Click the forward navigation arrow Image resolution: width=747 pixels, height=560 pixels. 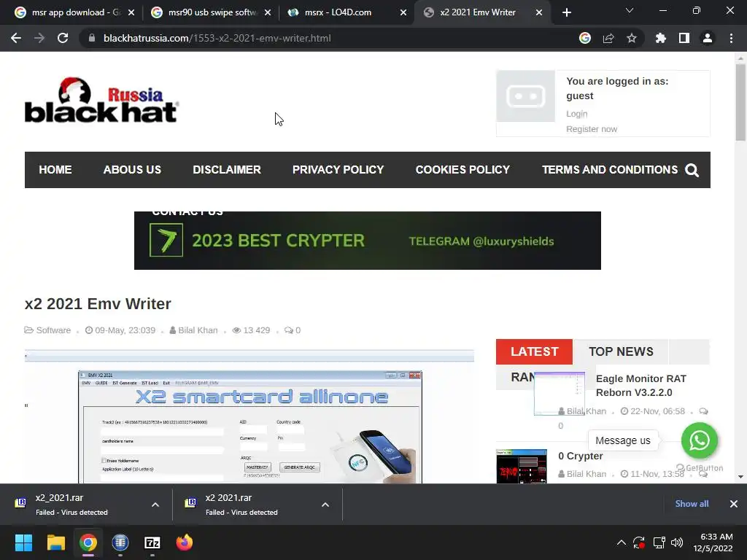(39, 38)
